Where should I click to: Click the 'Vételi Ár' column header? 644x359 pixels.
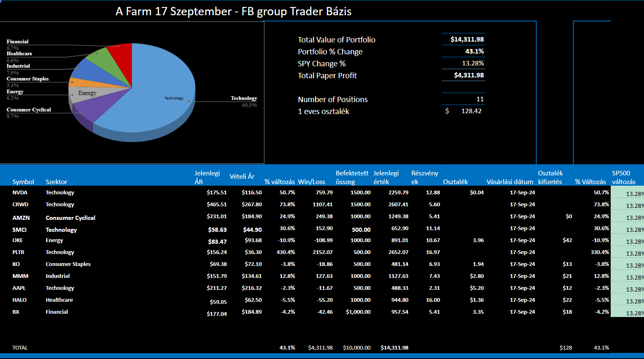tap(242, 176)
